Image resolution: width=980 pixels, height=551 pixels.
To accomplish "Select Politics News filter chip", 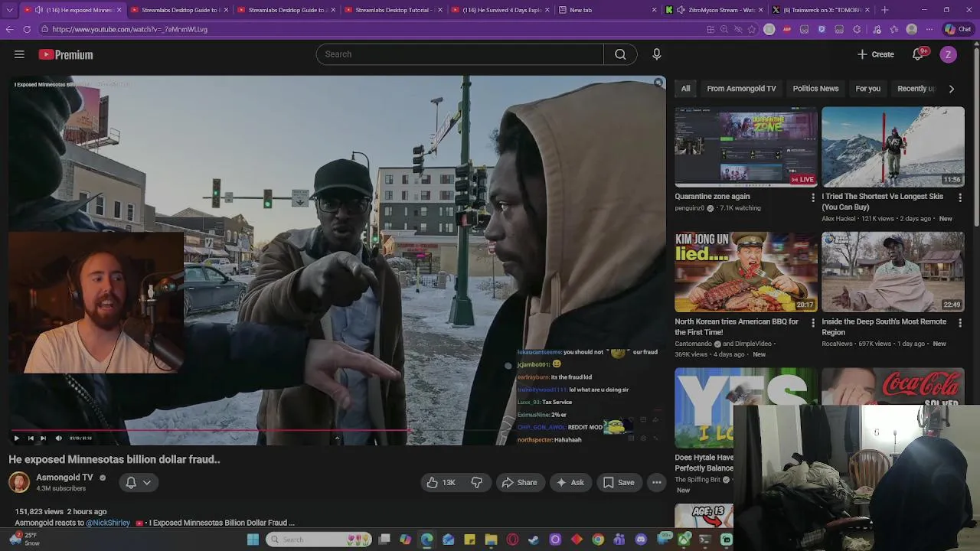I will coord(815,88).
